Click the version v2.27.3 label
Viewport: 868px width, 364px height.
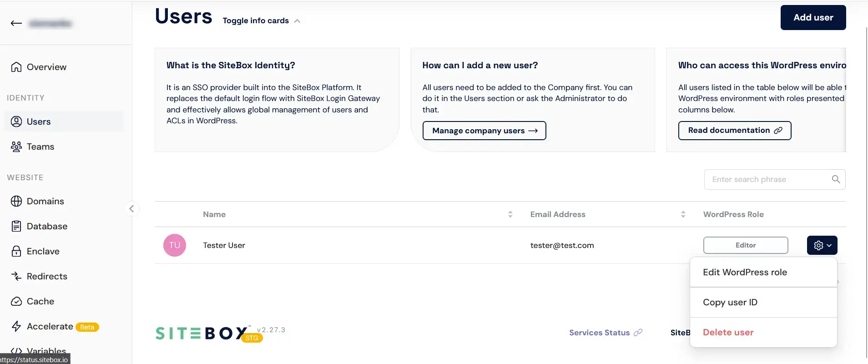tap(271, 330)
